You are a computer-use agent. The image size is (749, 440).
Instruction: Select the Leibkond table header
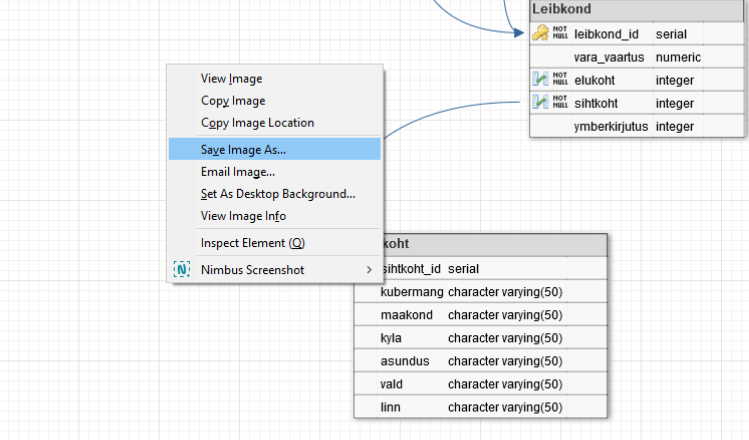click(x=637, y=10)
